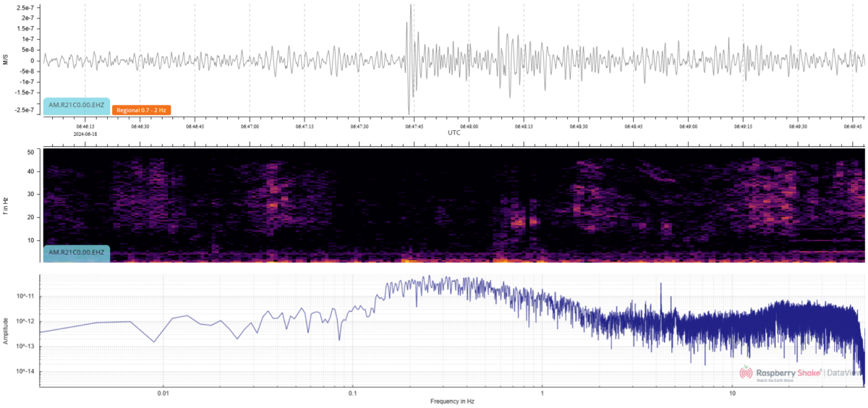Select the AM.R21C0.00.EHZ label on spectrogram
This screenshot has width=868, height=408.
pos(76,252)
